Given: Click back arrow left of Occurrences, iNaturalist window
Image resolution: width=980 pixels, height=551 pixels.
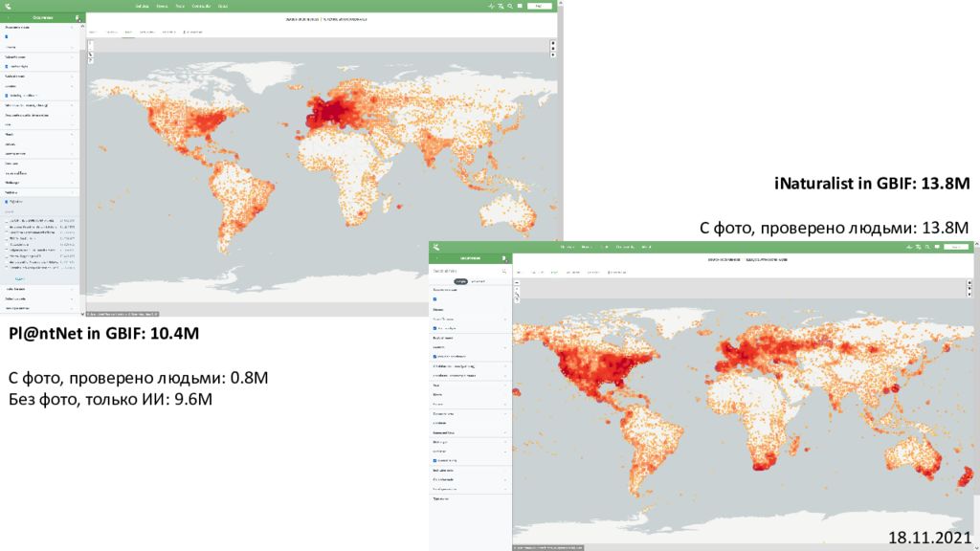Looking at the screenshot, I should [x=436, y=258].
